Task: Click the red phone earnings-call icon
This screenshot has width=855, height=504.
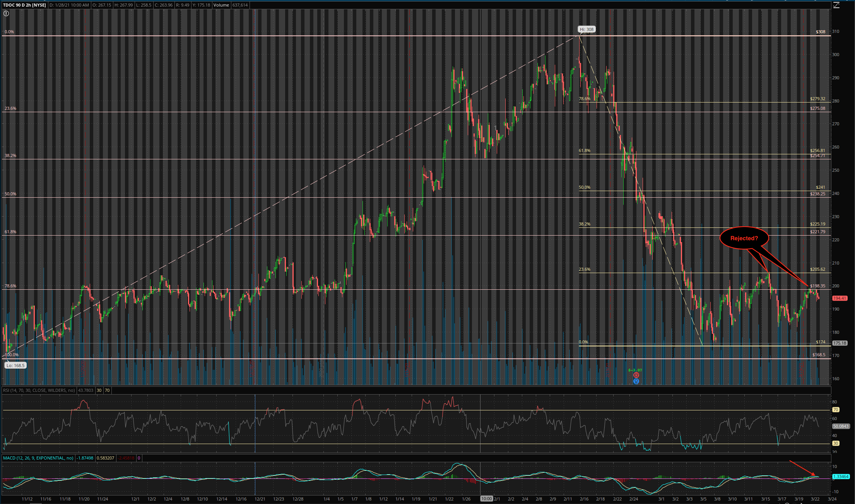Action: pyautogui.click(x=636, y=375)
